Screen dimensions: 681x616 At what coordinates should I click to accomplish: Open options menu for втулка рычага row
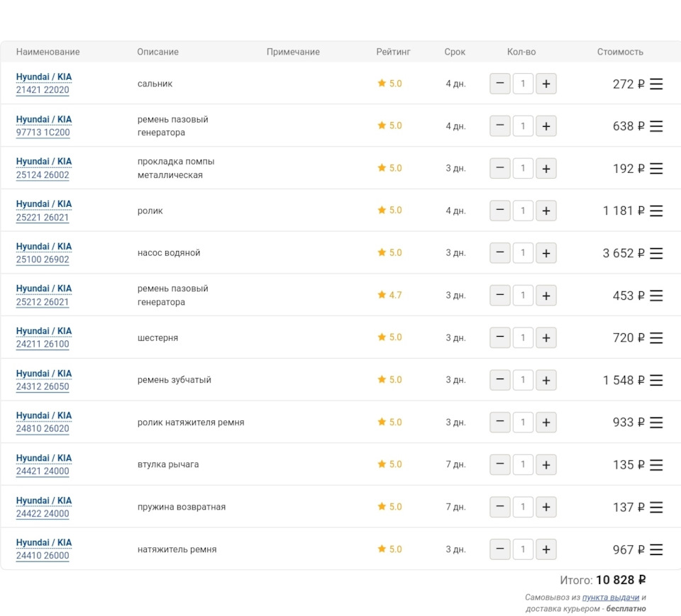656,465
